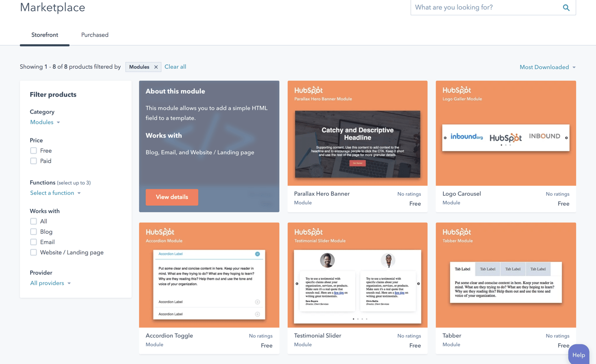Screen dimensions: 596x364
Task: Click the Marketplace page heading
Action: click(x=52, y=7)
